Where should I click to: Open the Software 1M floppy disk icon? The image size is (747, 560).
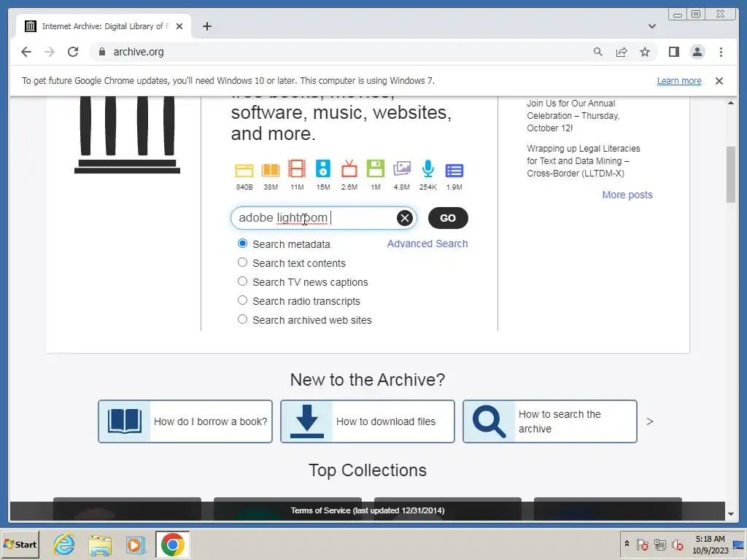pyautogui.click(x=376, y=169)
